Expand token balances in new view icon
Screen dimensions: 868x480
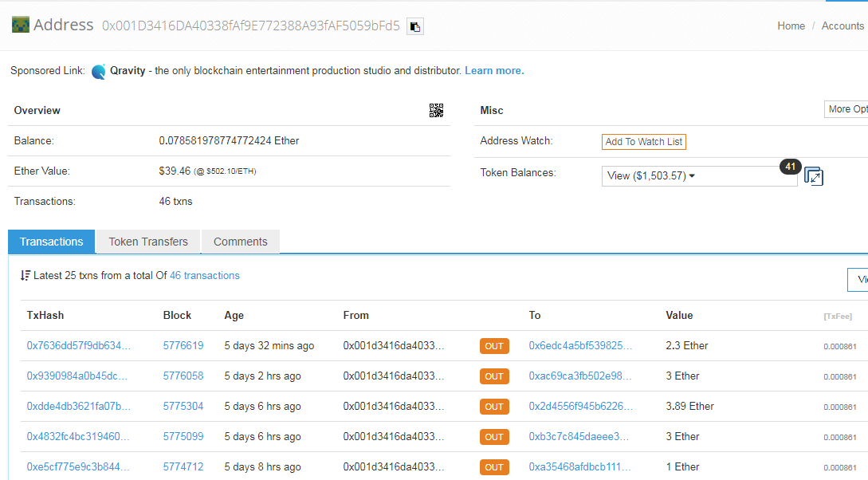coord(813,176)
